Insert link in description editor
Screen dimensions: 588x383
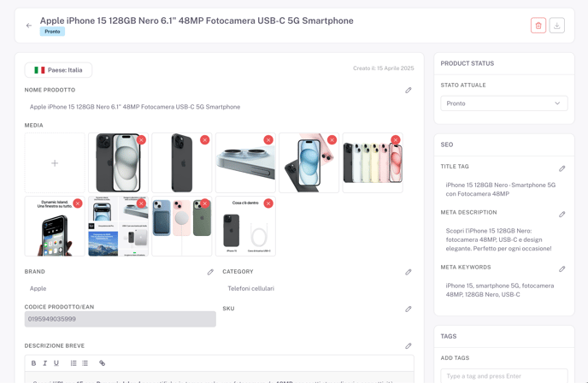(102, 363)
